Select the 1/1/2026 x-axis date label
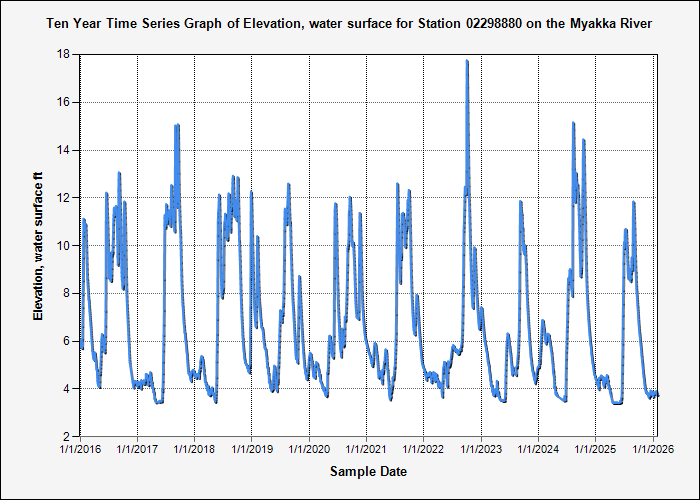 tap(655, 449)
